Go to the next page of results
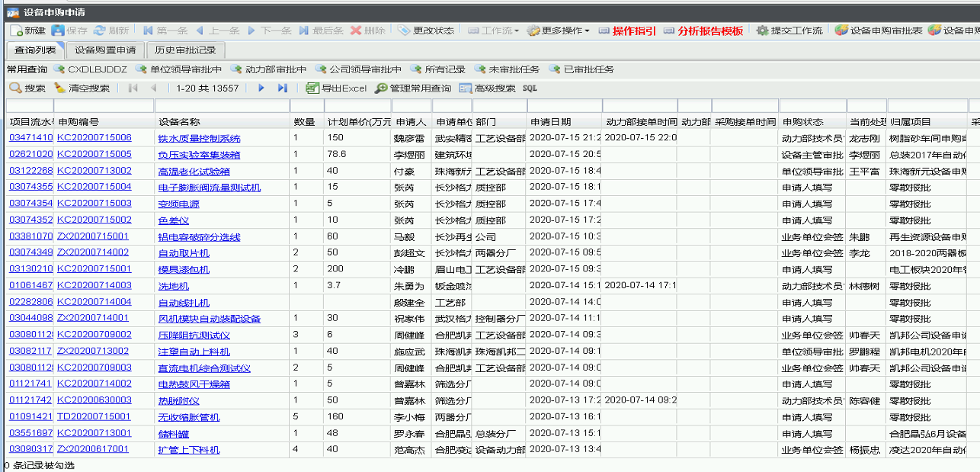Image resolution: width=980 pixels, height=472 pixels. click(x=261, y=88)
